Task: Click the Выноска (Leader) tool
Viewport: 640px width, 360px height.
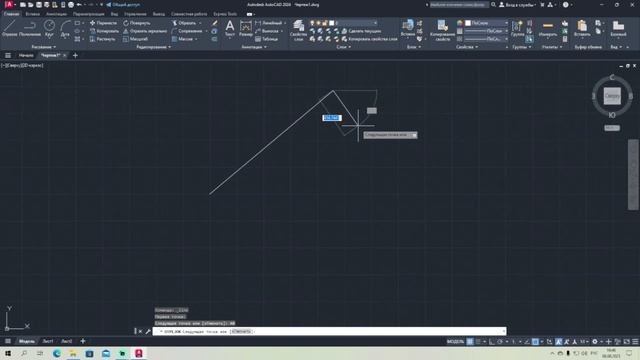Action: 267,31
